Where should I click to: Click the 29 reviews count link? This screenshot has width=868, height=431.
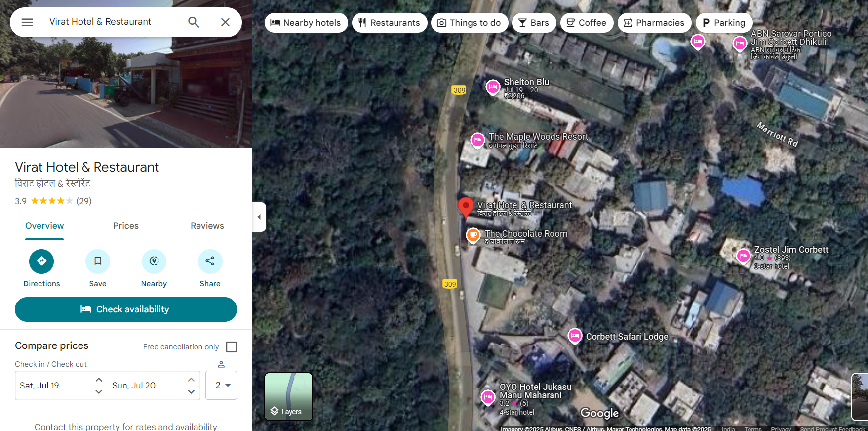(x=84, y=201)
